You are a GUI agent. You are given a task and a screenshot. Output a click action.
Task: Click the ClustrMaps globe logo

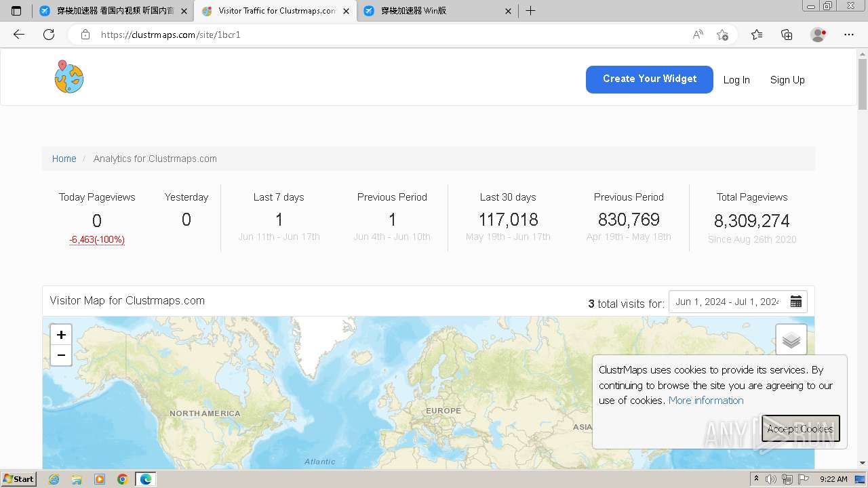click(69, 77)
